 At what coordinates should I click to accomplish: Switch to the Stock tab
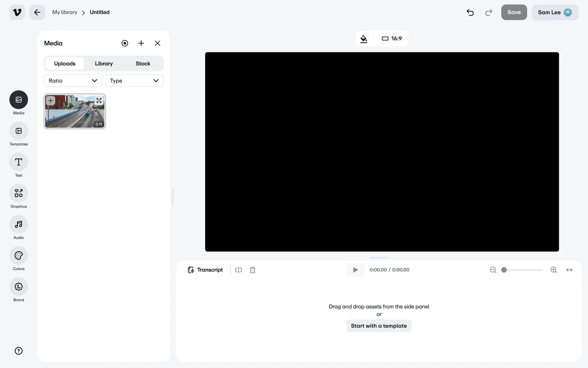[x=143, y=63]
